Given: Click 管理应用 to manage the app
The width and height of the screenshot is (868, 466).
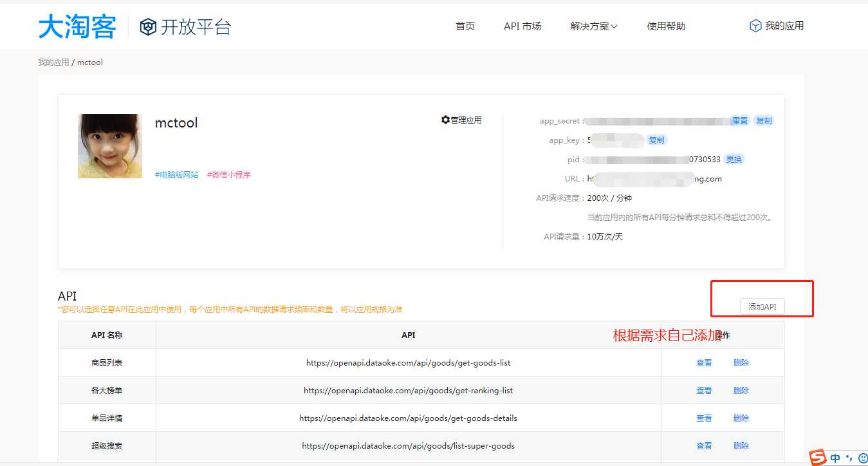Looking at the screenshot, I should 466,120.
